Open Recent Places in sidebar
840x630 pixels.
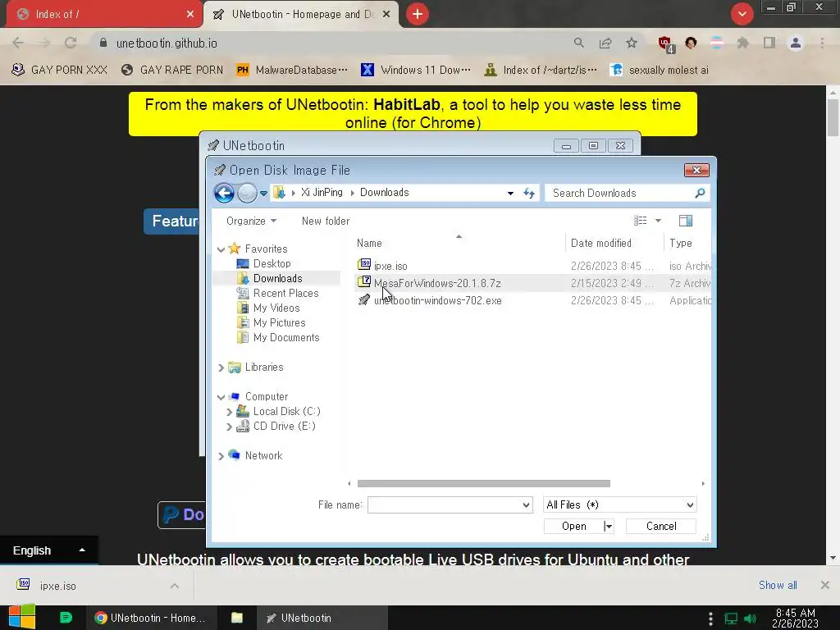pyautogui.click(x=285, y=293)
